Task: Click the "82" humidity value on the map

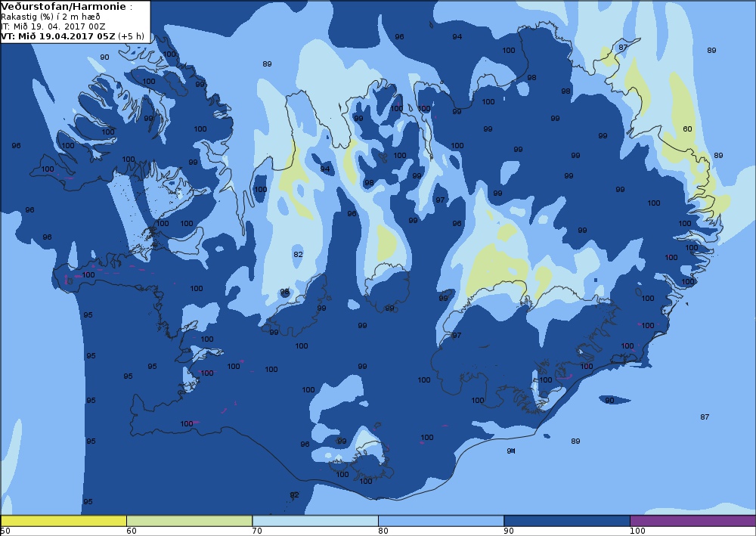Action: coord(298,255)
